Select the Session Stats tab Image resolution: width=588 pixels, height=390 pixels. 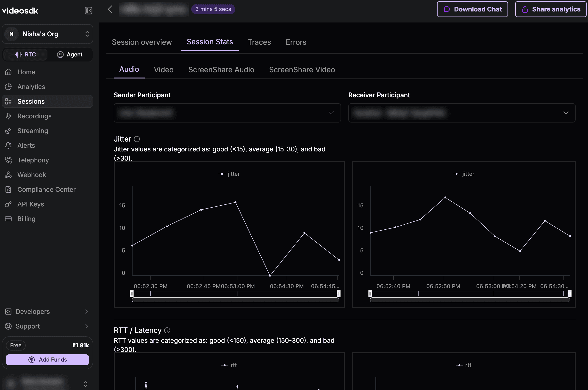click(210, 42)
